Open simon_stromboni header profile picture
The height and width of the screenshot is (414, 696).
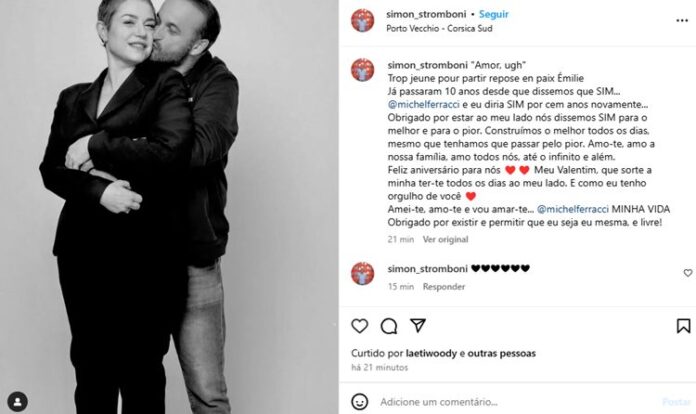click(363, 20)
